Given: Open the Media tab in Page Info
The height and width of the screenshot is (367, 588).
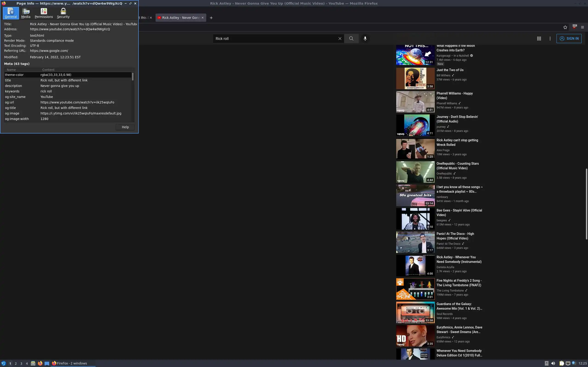Looking at the screenshot, I should tap(26, 13).
